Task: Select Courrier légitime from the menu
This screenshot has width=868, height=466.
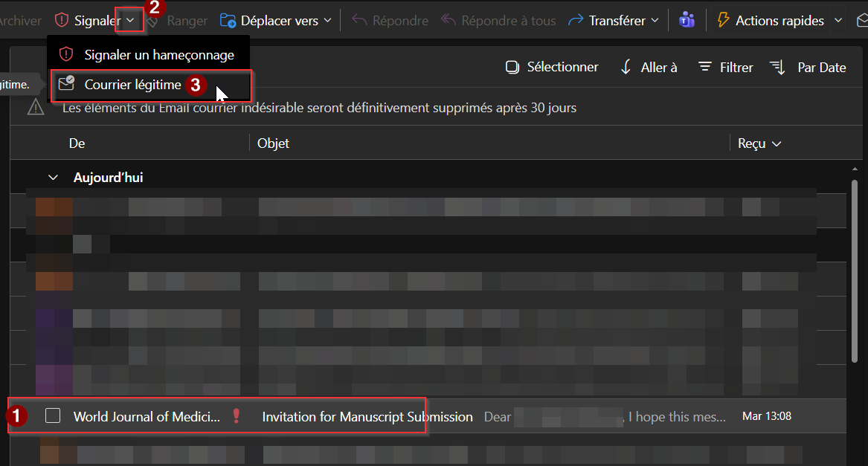Action: [132, 85]
